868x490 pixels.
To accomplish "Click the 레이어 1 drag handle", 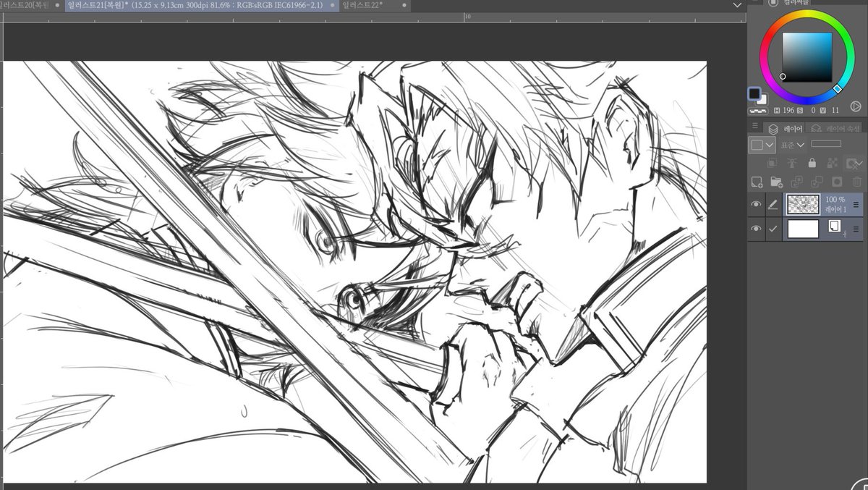I will point(856,205).
